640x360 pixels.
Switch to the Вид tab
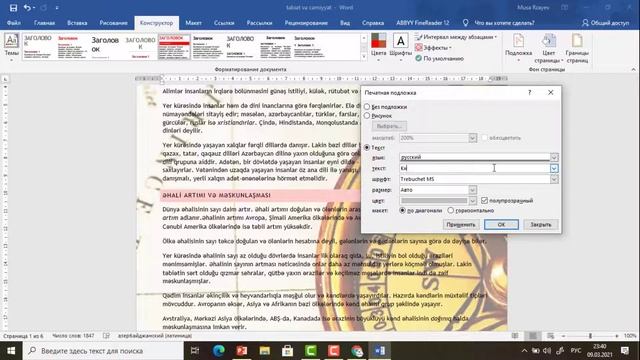coord(345,23)
